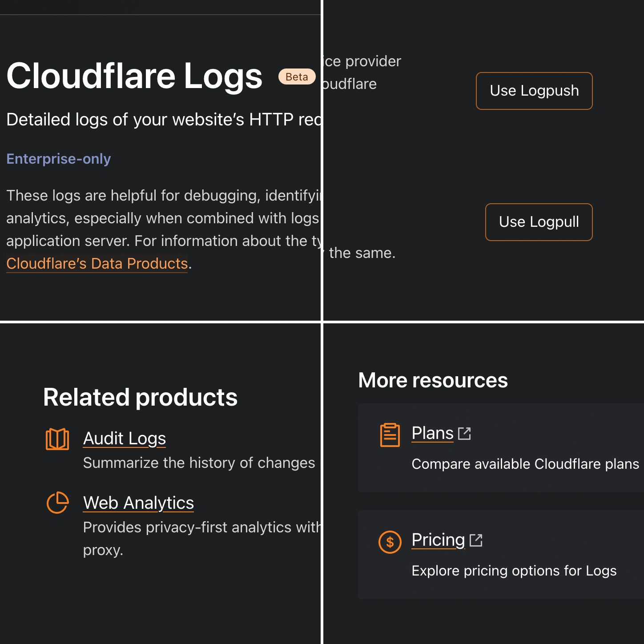This screenshot has height=644, width=644.
Task: Click the pie chart icon beside Web Analytics
Action: [x=57, y=503]
